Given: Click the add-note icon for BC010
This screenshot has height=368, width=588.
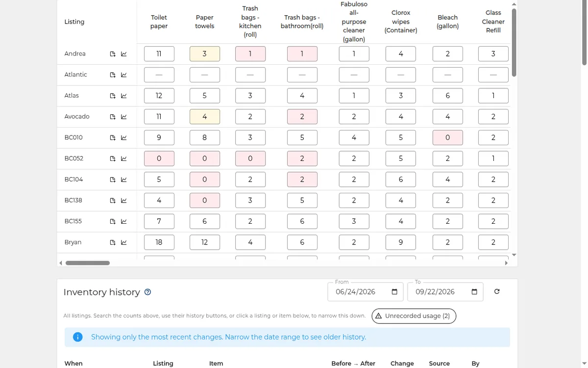Looking at the screenshot, I should [113, 138].
